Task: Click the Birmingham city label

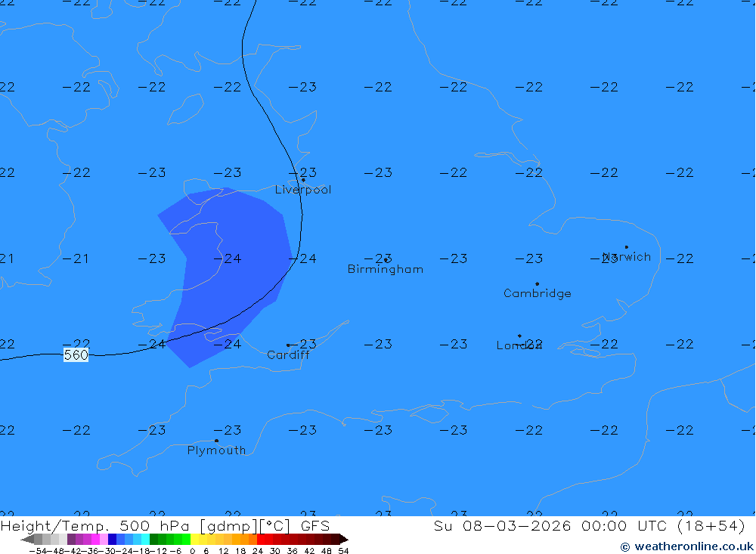Action: tap(386, 269)
